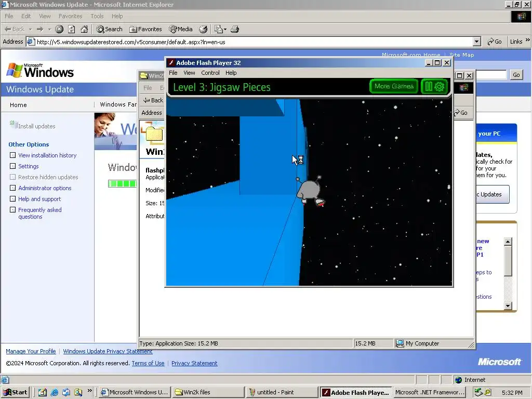Expand the Links toolbar chevron

[x=527, y=40]
